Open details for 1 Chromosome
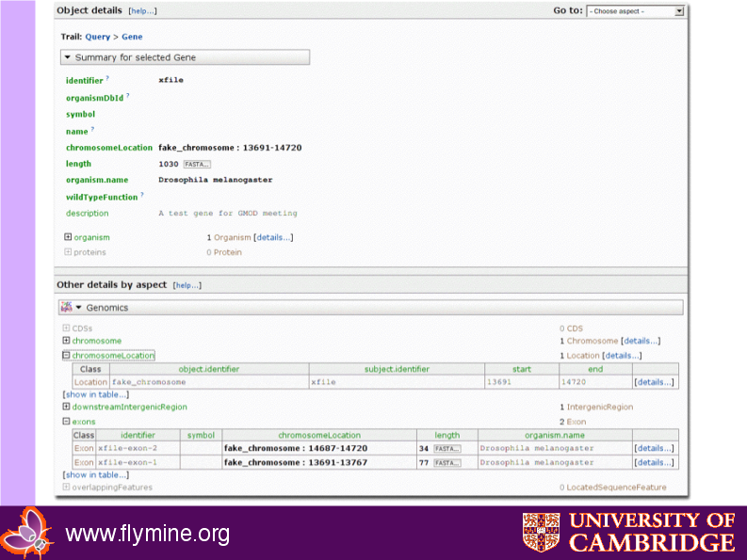 click(x=641, y=341)
